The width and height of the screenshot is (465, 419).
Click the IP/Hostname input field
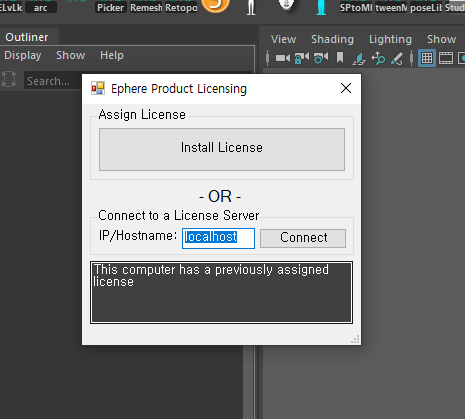[218, 238]
